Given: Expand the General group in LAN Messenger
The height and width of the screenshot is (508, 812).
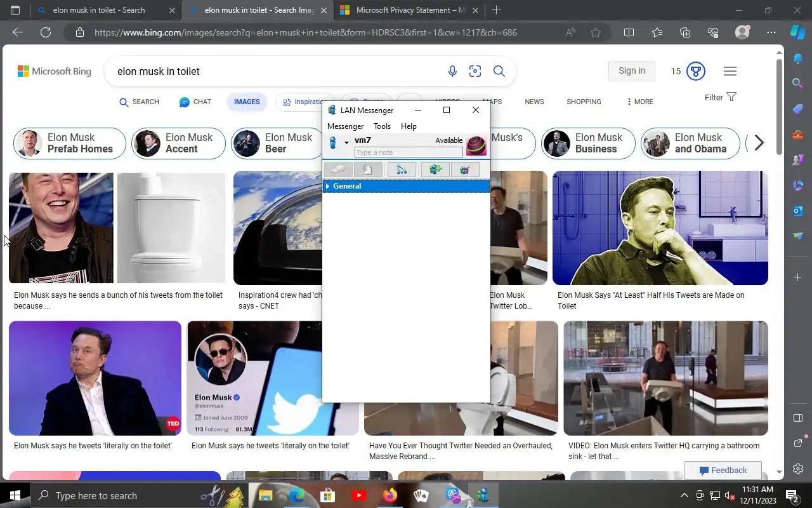Looking at the screenshot, I should point(327,186).
